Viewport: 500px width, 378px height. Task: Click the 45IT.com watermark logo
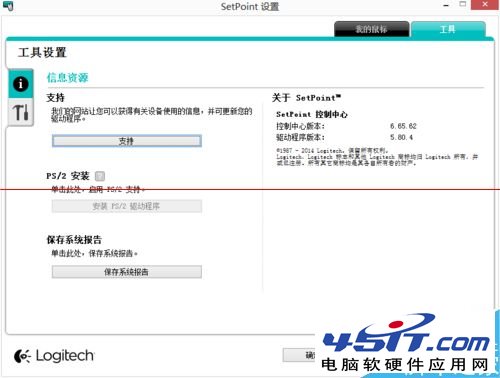(x=406, y=343)
